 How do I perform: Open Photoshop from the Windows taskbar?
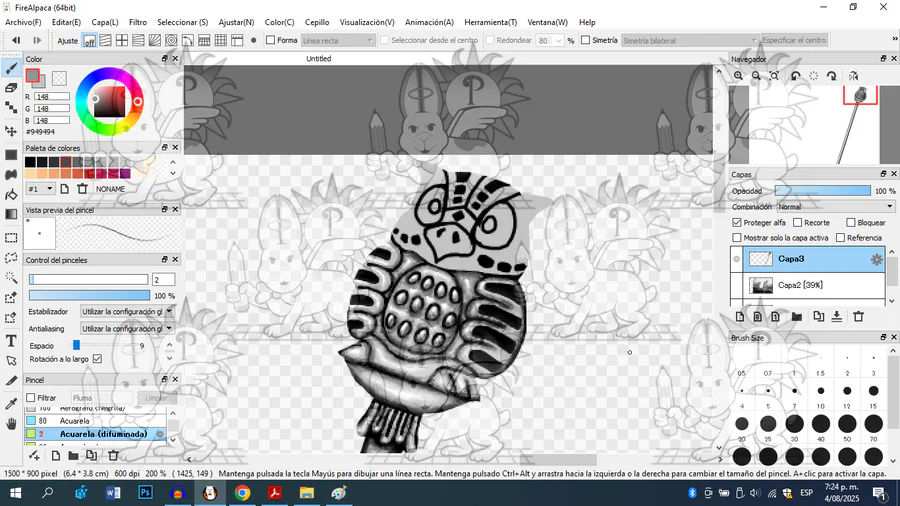click(145, 493)
